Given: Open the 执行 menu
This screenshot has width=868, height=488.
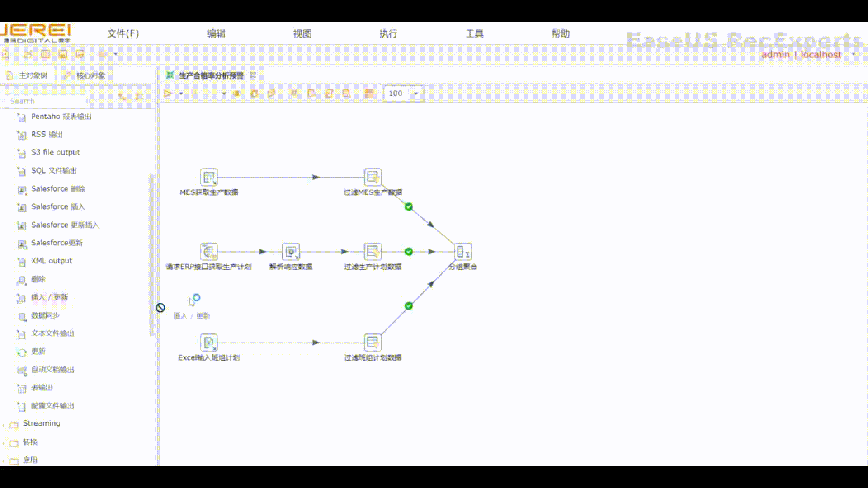Looking at the screenshot, I should 388,33.
